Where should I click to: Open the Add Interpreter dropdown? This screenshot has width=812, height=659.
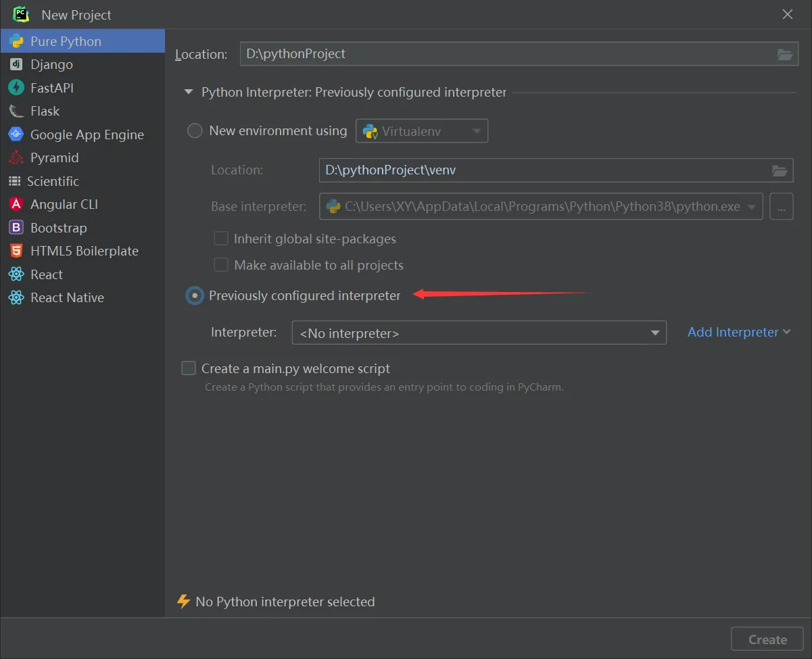(738, 332)
